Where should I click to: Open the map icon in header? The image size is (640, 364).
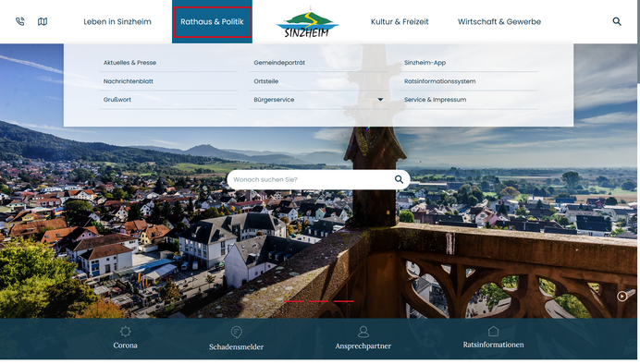(x=43, y=21)
